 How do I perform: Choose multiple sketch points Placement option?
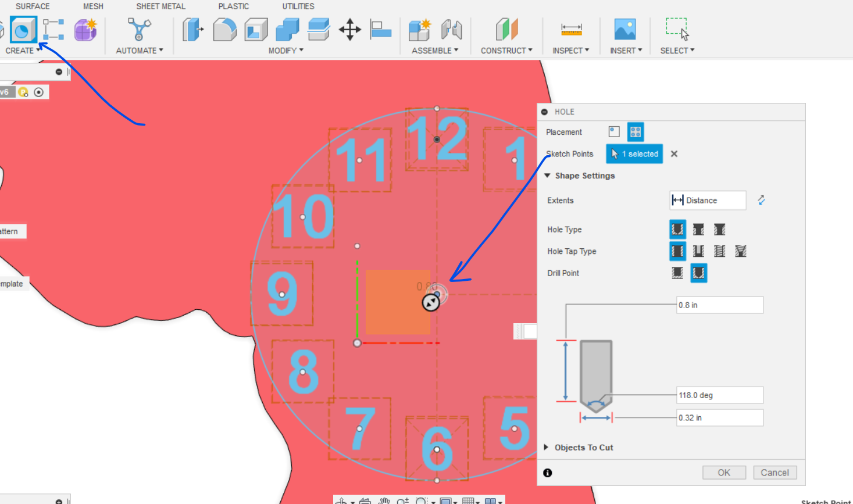point(636,132)
